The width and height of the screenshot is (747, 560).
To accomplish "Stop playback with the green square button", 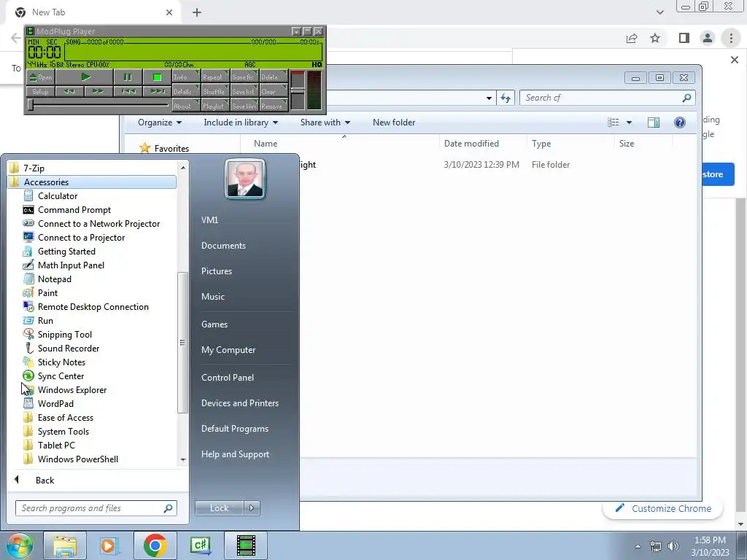I will click(x=158, y=77).
